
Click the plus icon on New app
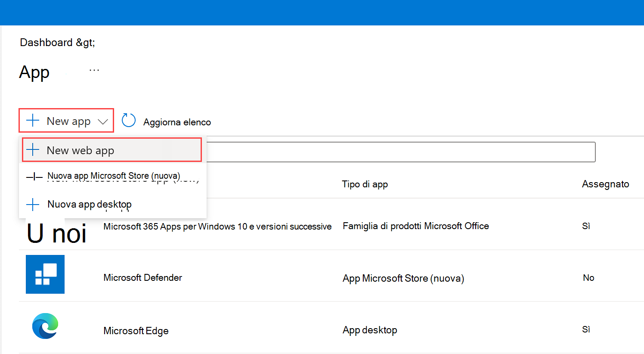33,121
